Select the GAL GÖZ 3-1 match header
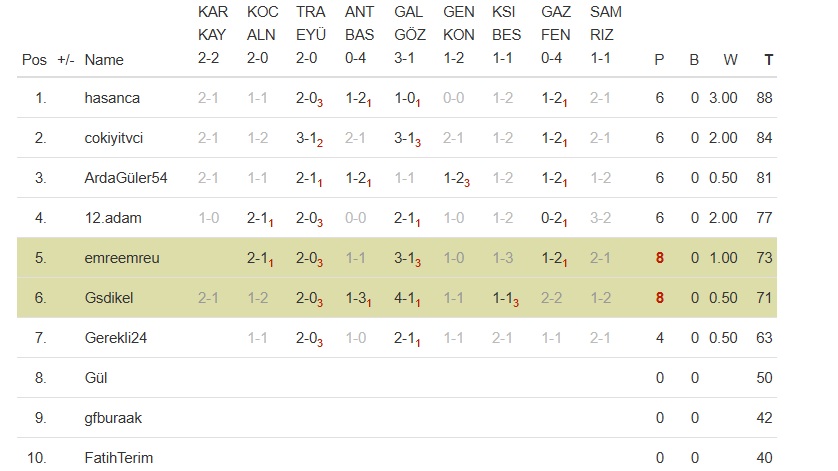The width and height of the screenshot is (838, 471). click(408, 36)
